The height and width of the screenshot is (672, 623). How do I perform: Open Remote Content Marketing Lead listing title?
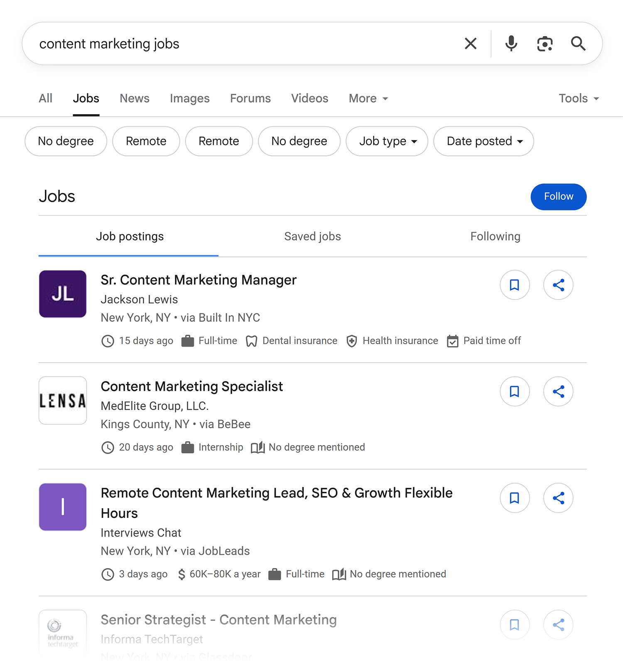tap(277, 503)
